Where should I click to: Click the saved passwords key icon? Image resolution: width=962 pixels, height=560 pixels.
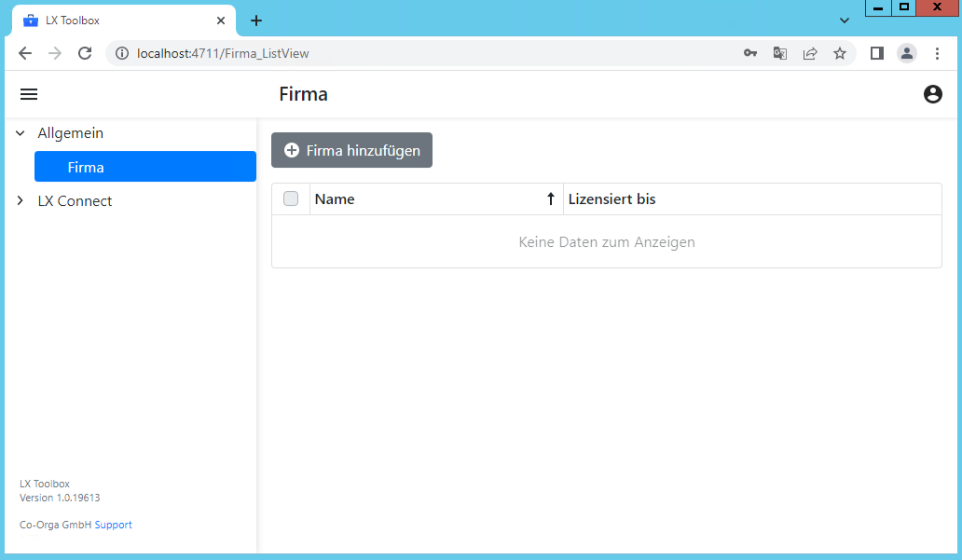point(749,53)
